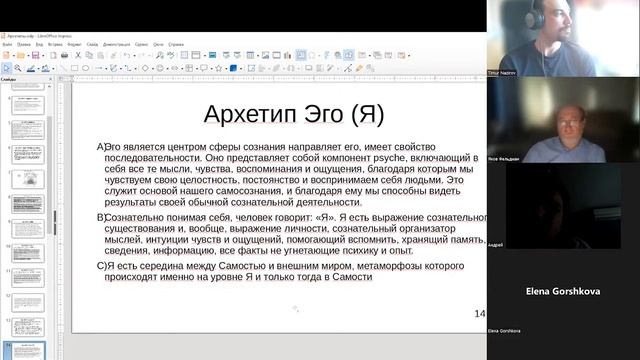Expand the Stars and Banners dropdown arrow

click(226, 69)
